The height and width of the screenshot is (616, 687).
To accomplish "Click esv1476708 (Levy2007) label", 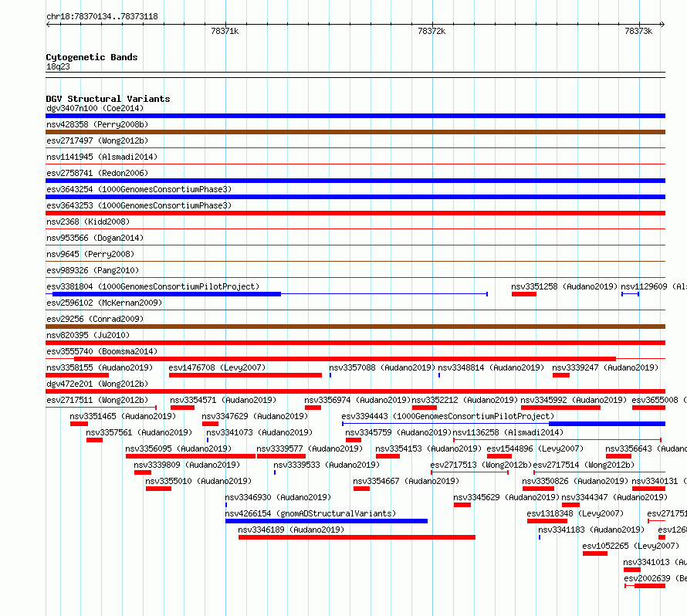I will click(218, 367).
